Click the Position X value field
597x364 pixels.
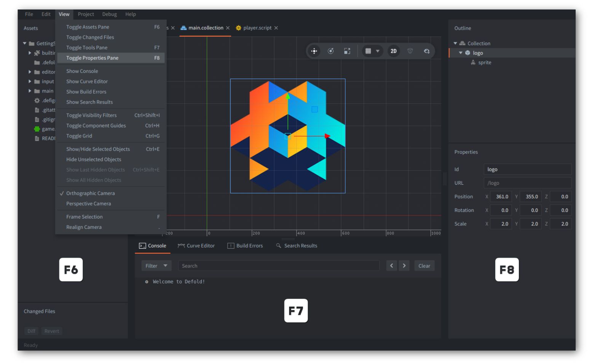point(501,197)
